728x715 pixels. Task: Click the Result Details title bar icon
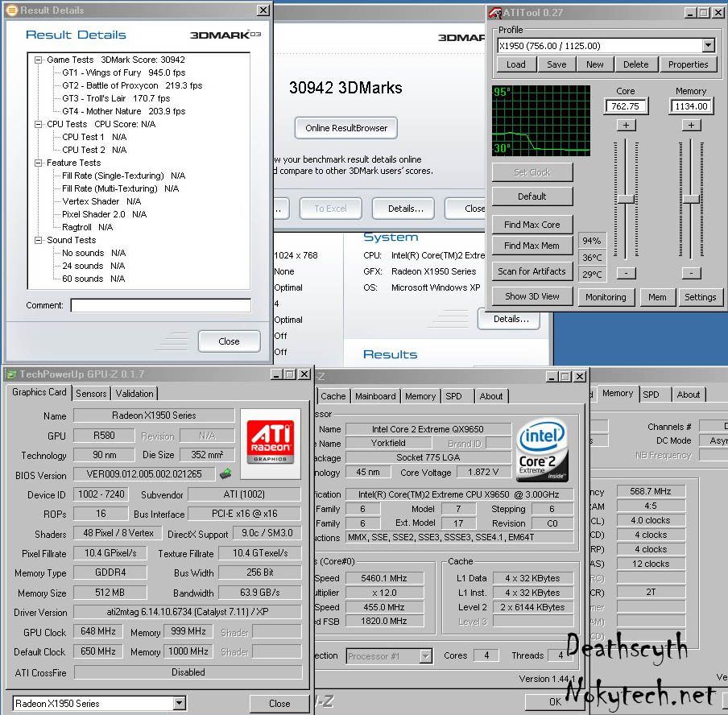coord(11,10)
